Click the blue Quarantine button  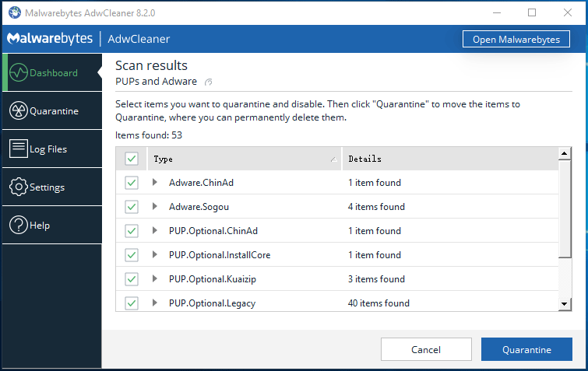(526, 349)
